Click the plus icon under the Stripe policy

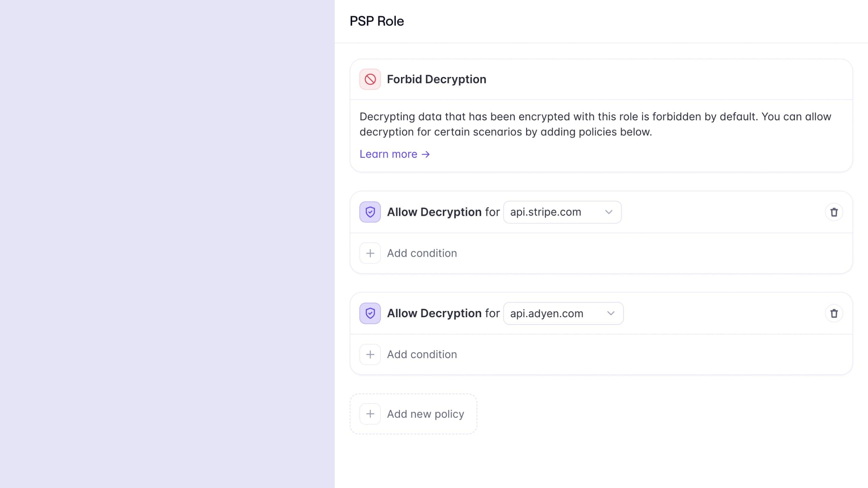pyautogui.click(x=370, y=253)
